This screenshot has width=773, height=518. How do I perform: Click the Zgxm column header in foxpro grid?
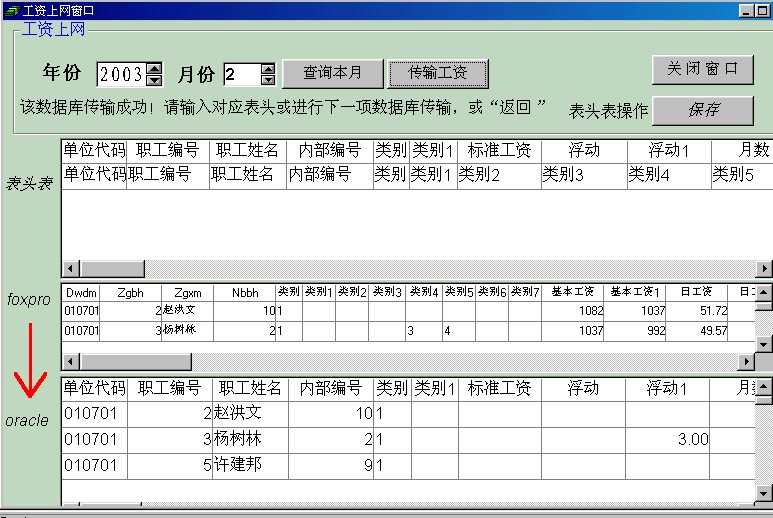coord(188,292)
